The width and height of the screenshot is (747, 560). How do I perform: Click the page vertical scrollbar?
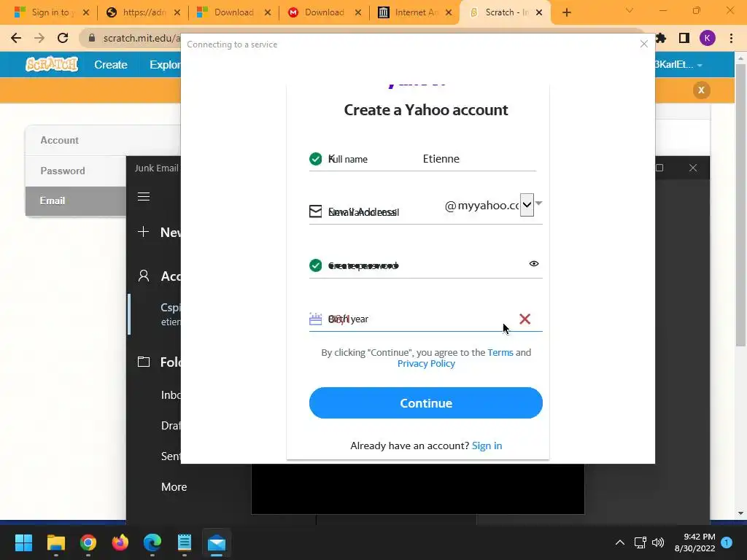[740, 205]
